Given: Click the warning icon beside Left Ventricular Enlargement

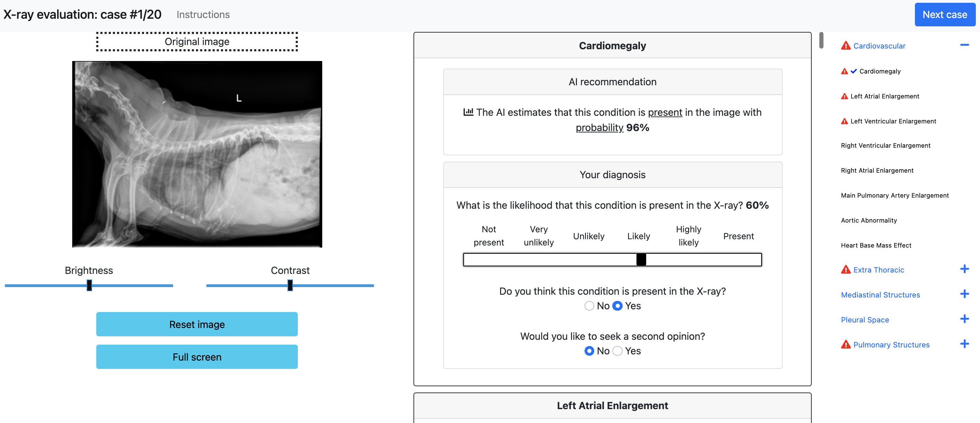Looking at the screenshot, I should click(x=844, y=121).
